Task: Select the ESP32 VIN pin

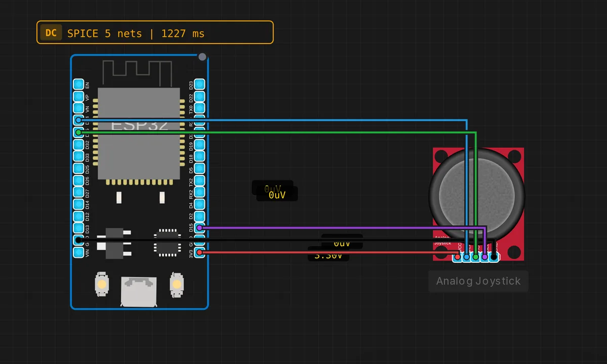Action: click(x=78, y=252)
